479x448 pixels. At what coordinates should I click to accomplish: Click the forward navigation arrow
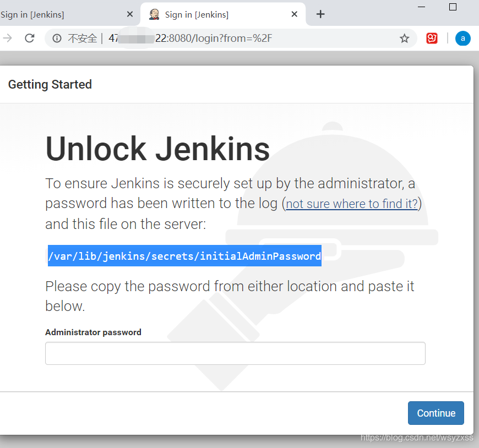pos(8,38)
